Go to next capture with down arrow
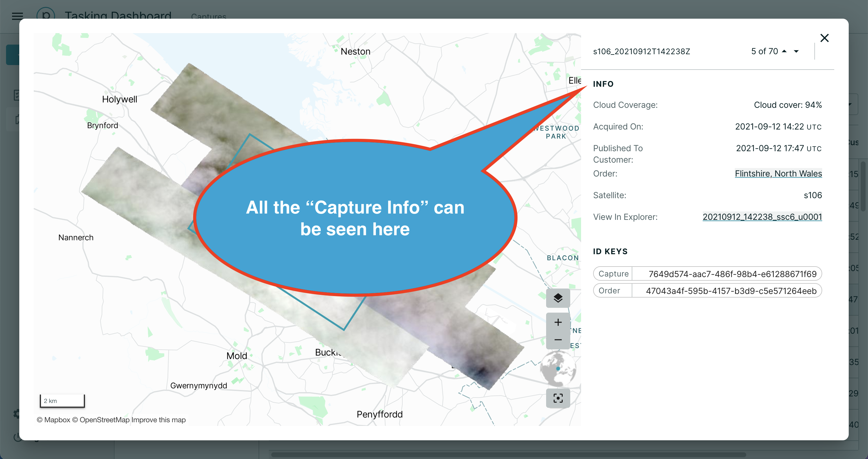Image resolution: width=868 pixels, height=459 pixels. [x=796, y=51]
